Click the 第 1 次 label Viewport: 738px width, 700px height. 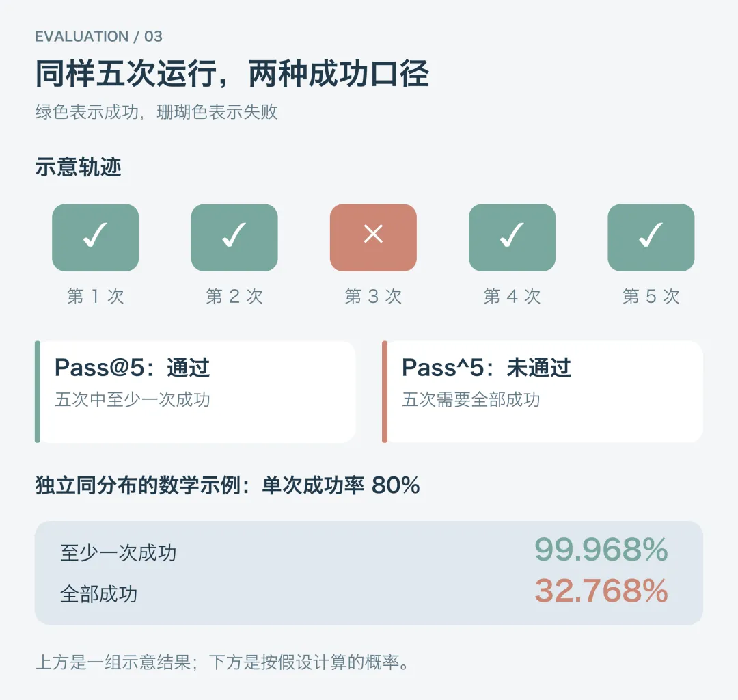pos(96,297)
